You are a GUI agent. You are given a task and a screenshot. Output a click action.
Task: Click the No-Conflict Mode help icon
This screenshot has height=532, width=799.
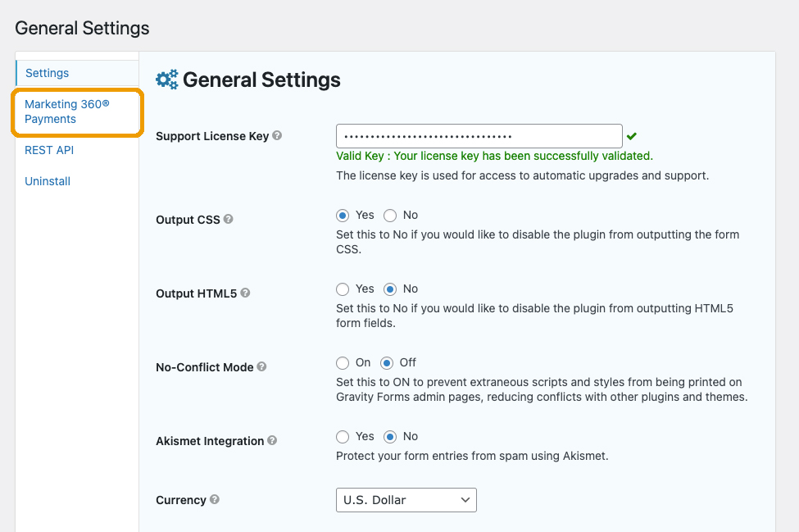point(262,367)
